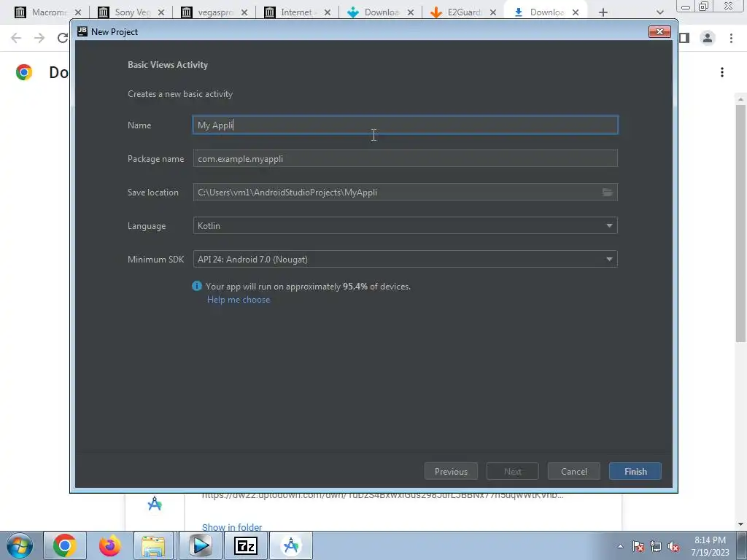The height and width of the screenshot is (560, 747).
Task: Click the Android Studio taskbar icon
Action: click(291, 545)
